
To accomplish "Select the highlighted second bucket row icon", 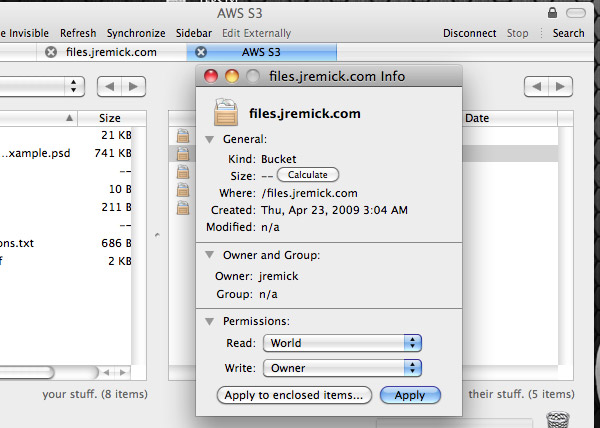I will 183,153.
